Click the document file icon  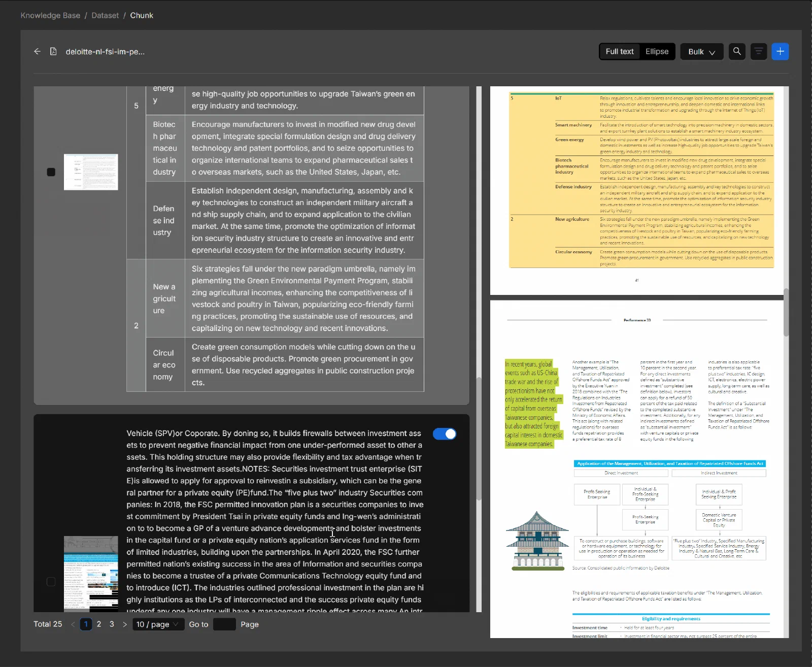pyautogui.click(x=53, y=51)
